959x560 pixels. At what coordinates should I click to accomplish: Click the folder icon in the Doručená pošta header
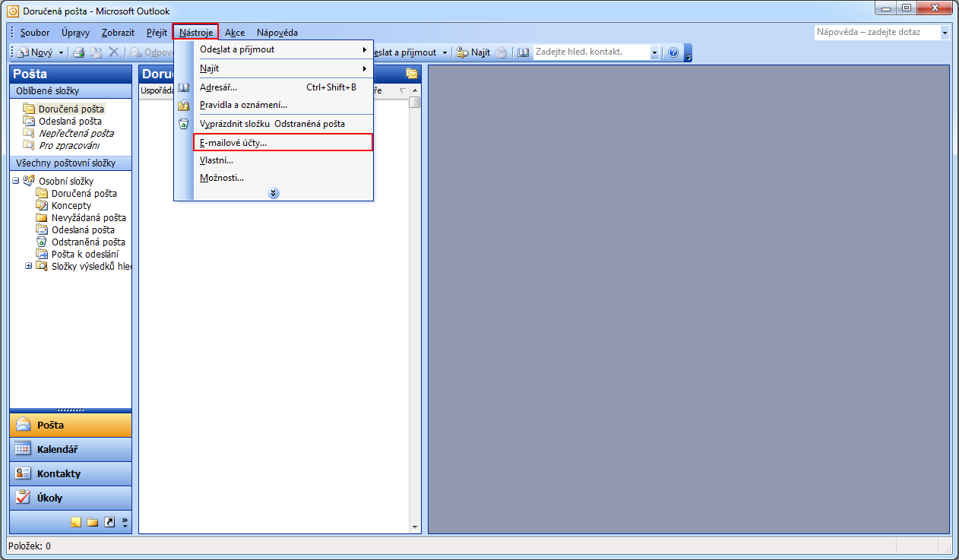(x=412, y=74)
